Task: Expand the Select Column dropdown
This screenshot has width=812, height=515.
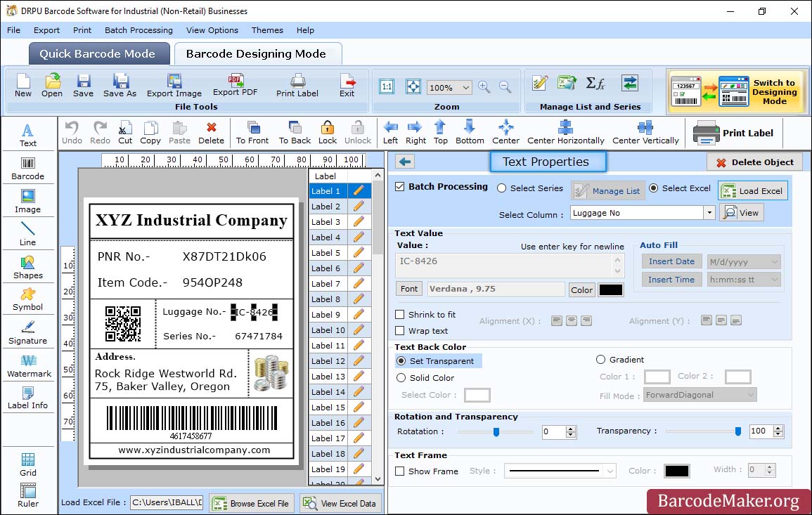Action: (x=709, y=213)
